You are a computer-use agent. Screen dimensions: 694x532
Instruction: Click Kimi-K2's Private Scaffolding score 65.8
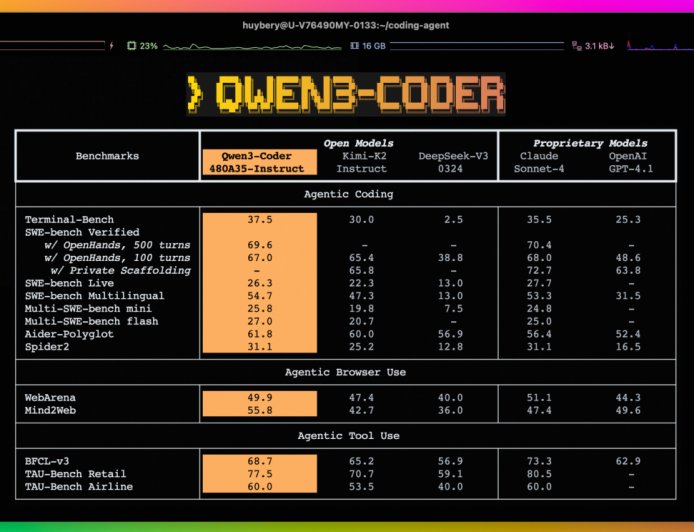(x=362, y=270)
